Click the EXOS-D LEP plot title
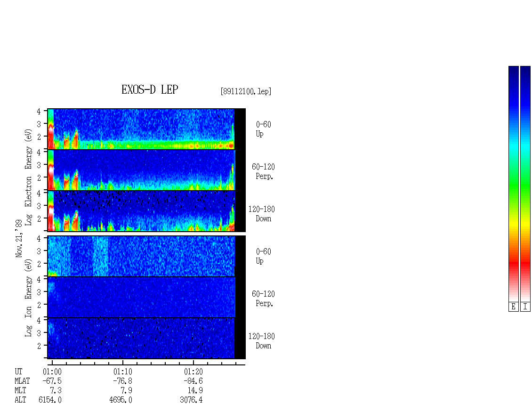 click(x=150, y=89)
